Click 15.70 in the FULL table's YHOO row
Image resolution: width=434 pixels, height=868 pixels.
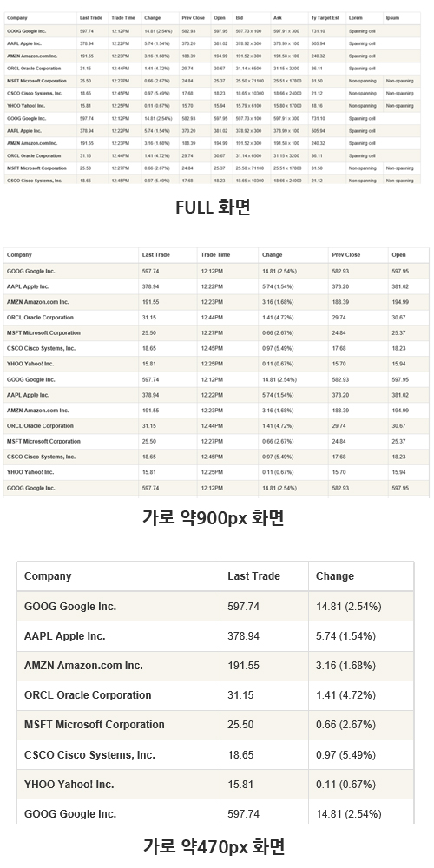187,106
